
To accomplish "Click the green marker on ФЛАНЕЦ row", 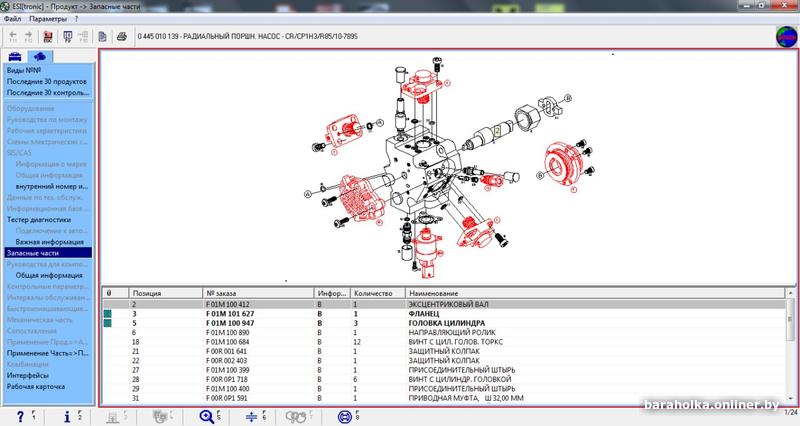I will [108, 314].
